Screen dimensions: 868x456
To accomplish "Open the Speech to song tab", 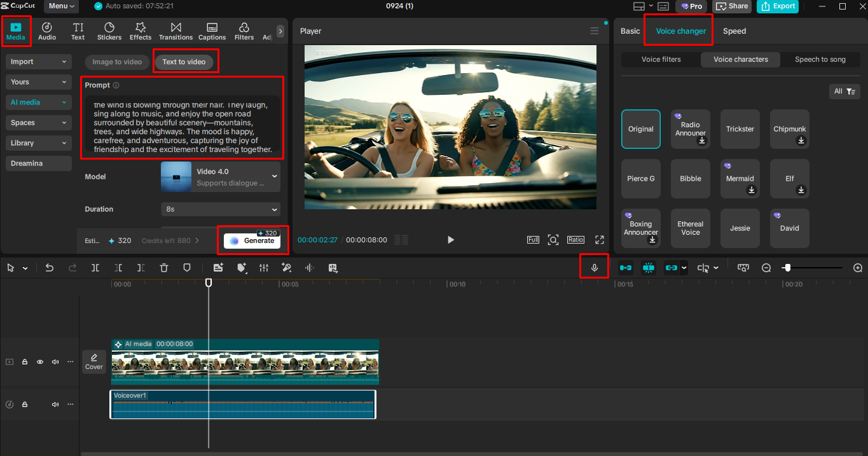I will (x=820, y=59).
